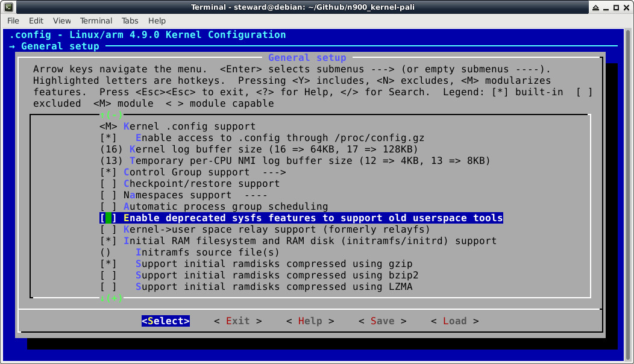Open the Tabs menu

click(x=130, y=20)
